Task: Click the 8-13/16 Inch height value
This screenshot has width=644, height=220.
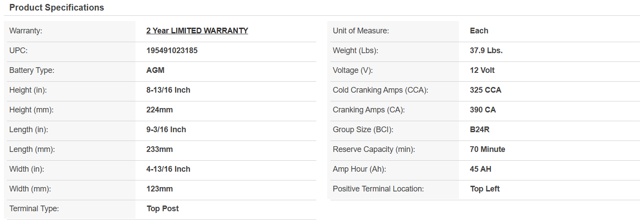Action: 168,90
